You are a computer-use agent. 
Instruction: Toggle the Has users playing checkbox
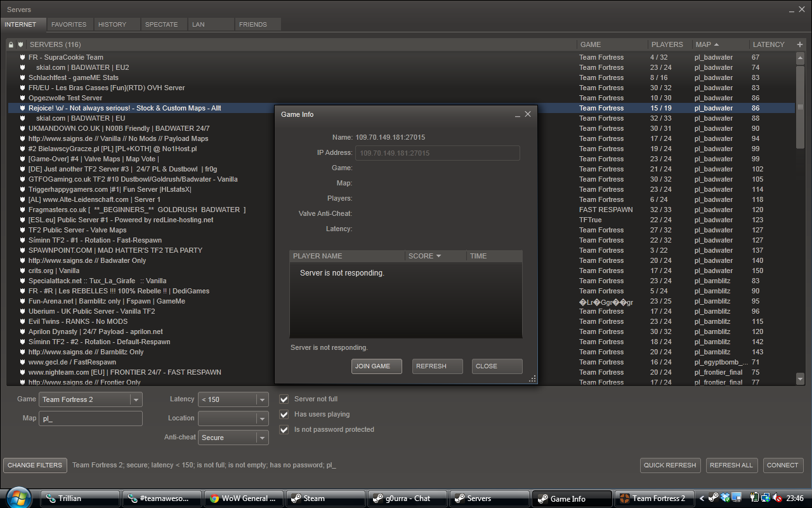(284, 415)
